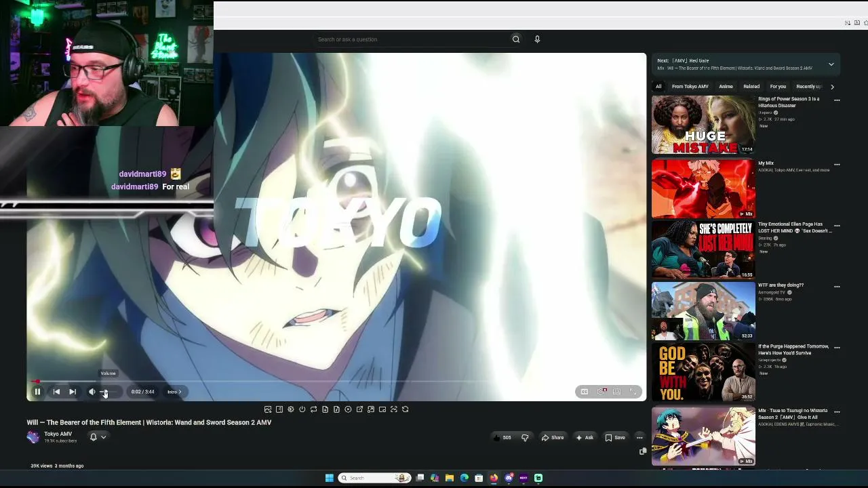Open Discord from the taskbar
This screenshot has height=488, width=868.
pos(509,478)
